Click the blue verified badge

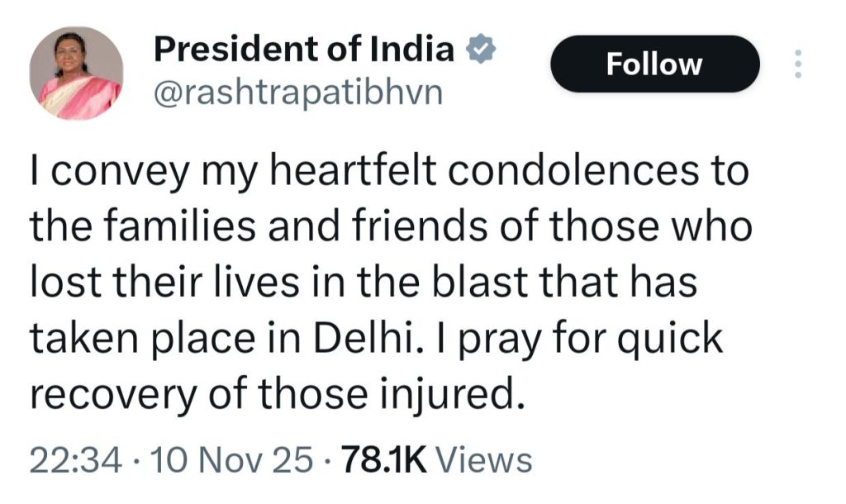pos(479,52)
